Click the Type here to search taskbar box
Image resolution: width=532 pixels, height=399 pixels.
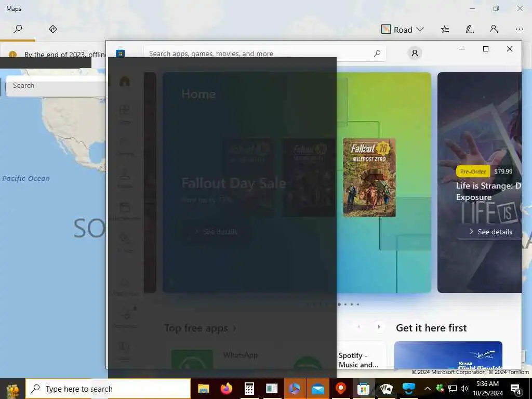tap(108, 389)
